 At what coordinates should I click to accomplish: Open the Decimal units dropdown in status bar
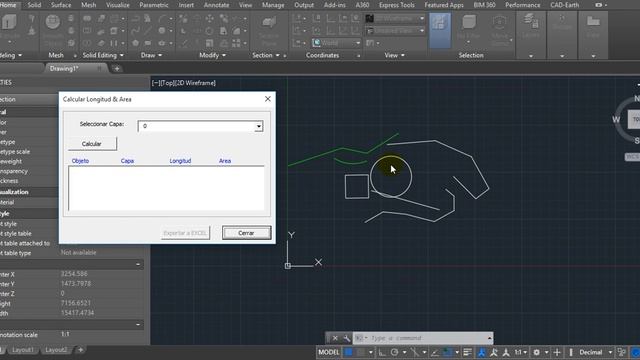pyautogui.click(x=610, y=352)
